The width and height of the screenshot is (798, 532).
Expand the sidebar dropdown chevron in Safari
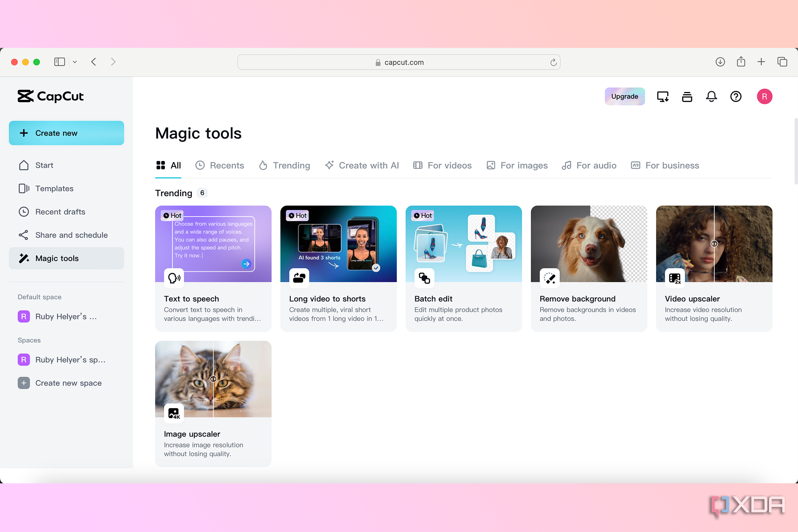(75, 62)
